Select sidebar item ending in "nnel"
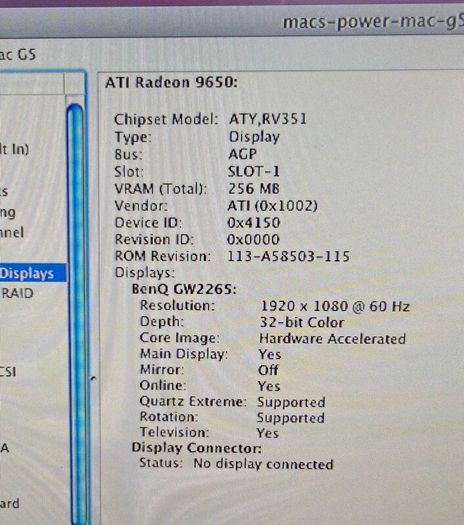Image resolution: width=464 pixels, height=525 pixels. pyautogui.click(x=12, y=232)
